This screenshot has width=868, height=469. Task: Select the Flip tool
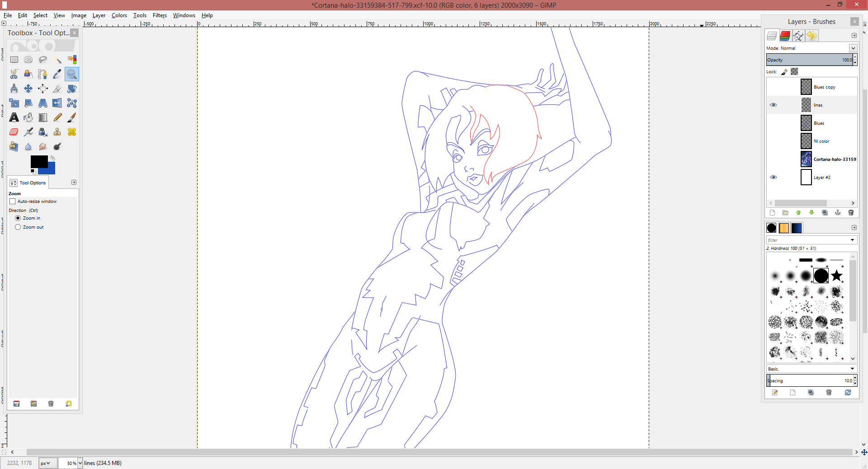pos(57,103)
